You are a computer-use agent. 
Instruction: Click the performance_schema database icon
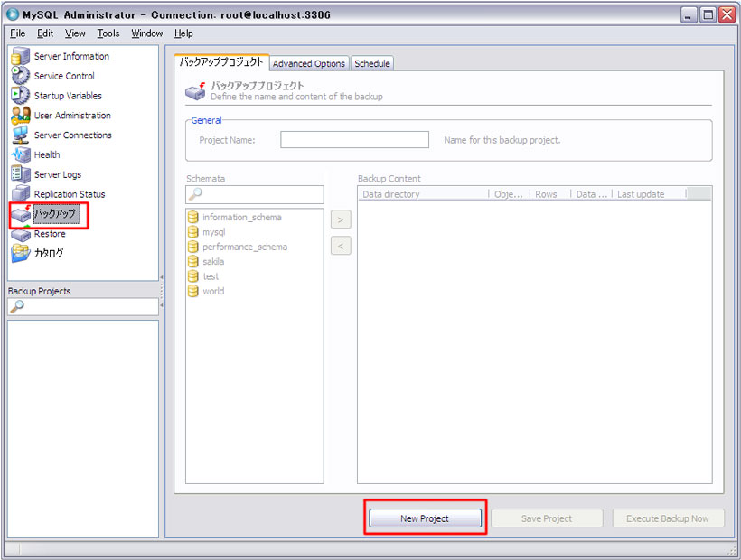(x=192, y=247)
